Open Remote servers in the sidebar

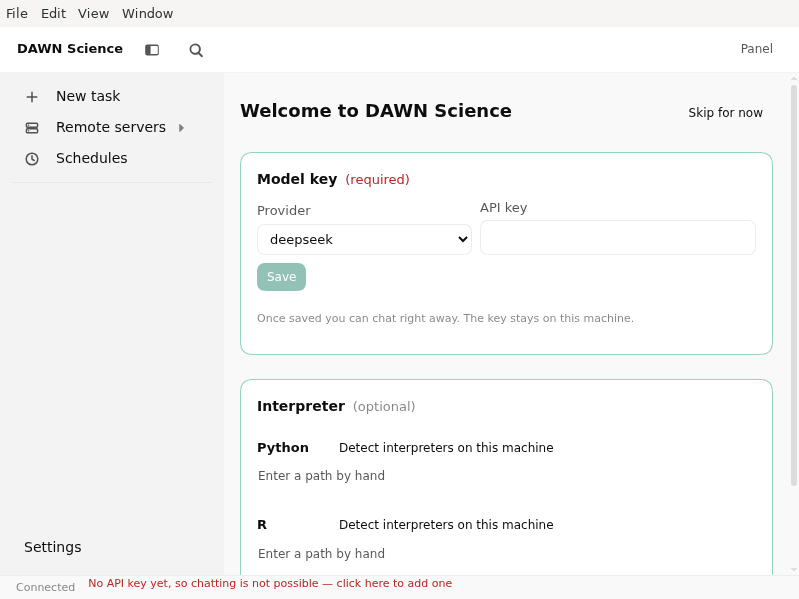pos(111,127)
